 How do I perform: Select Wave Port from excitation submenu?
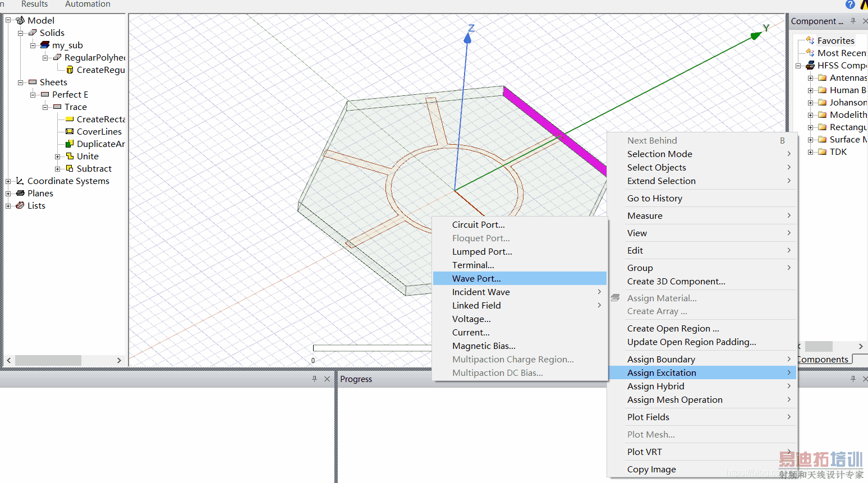click(x=476, y=278)
